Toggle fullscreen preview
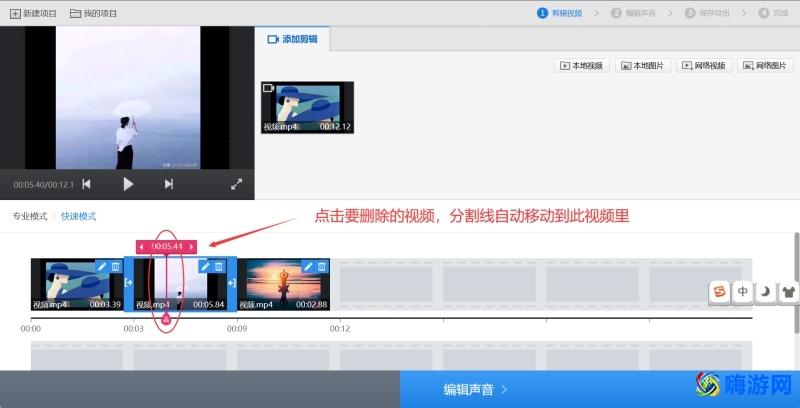The height and width of the screenshot is (408, 800). (x=237, y=184)
